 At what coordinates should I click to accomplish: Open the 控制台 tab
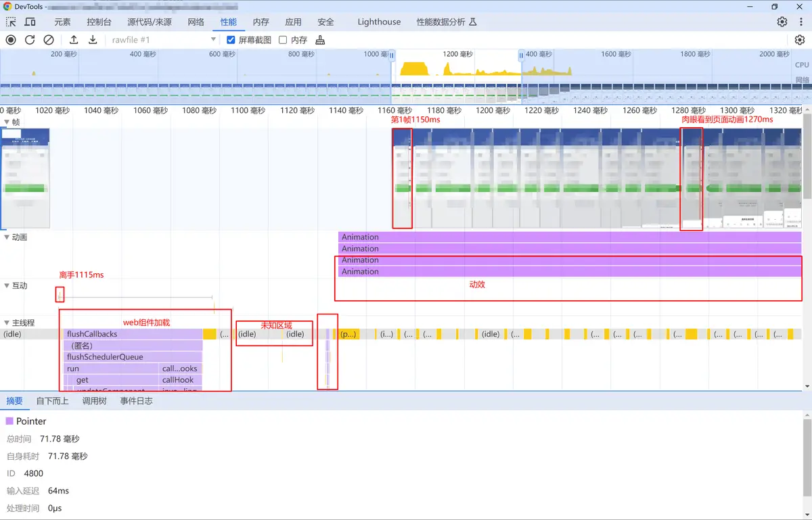(99, 22)
